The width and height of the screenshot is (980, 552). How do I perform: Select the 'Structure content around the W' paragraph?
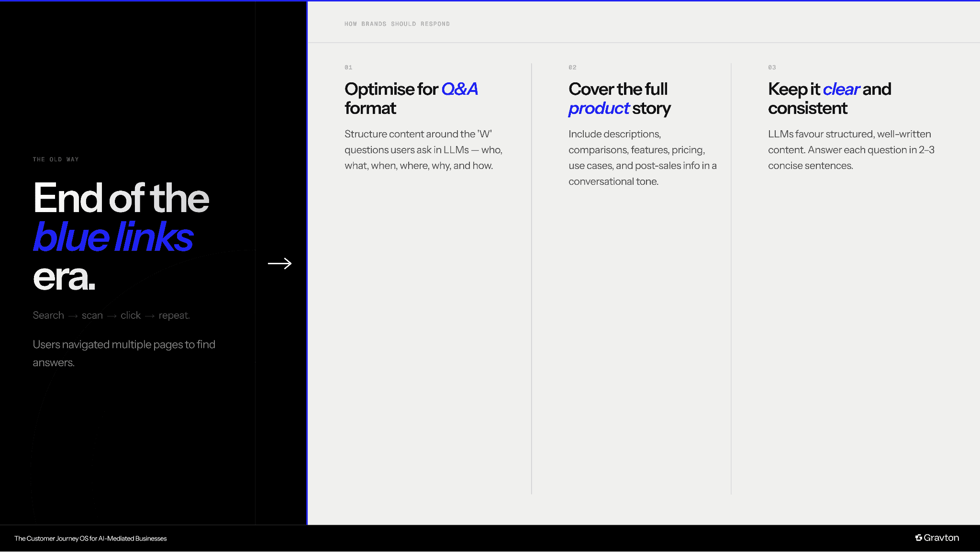click(423, 150)
